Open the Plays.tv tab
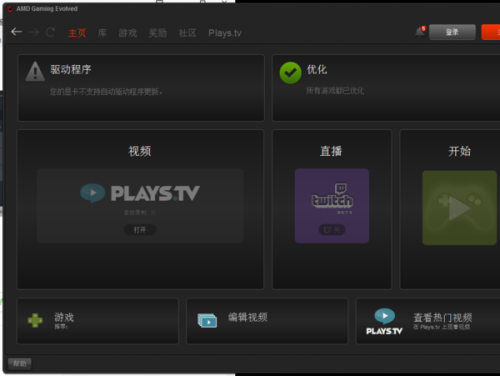The image size is (500, 376). point(225,33)
